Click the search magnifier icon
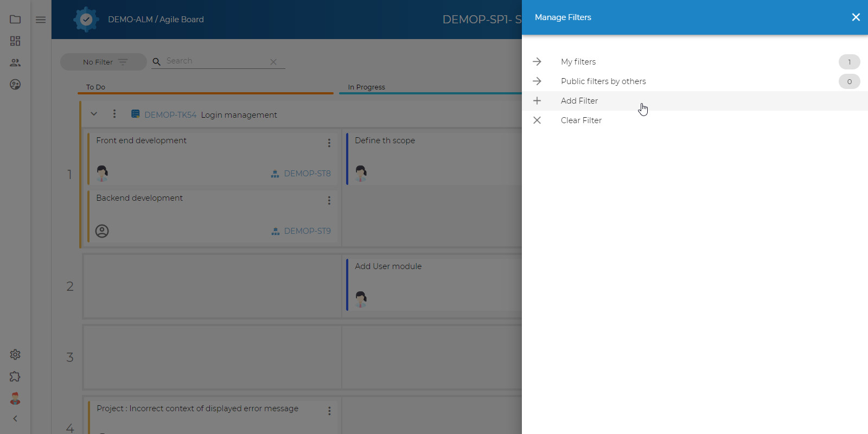 (x=157, y=62)
